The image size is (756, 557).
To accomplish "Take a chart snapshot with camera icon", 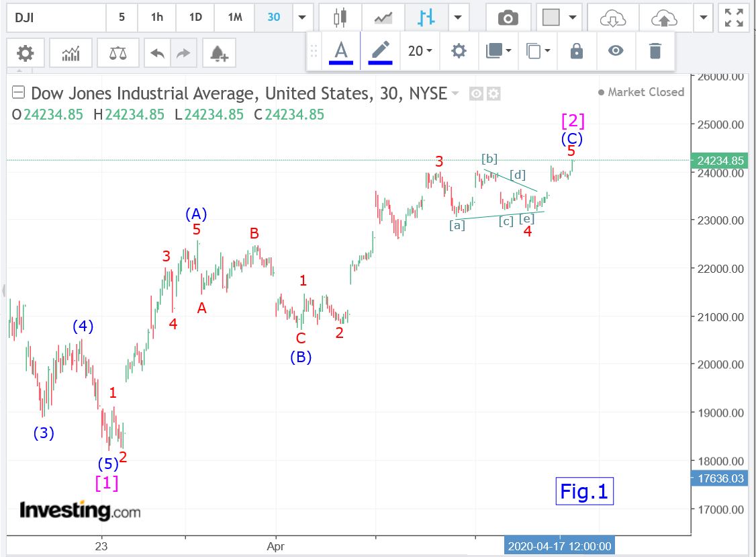I will (x=508, y=18).
